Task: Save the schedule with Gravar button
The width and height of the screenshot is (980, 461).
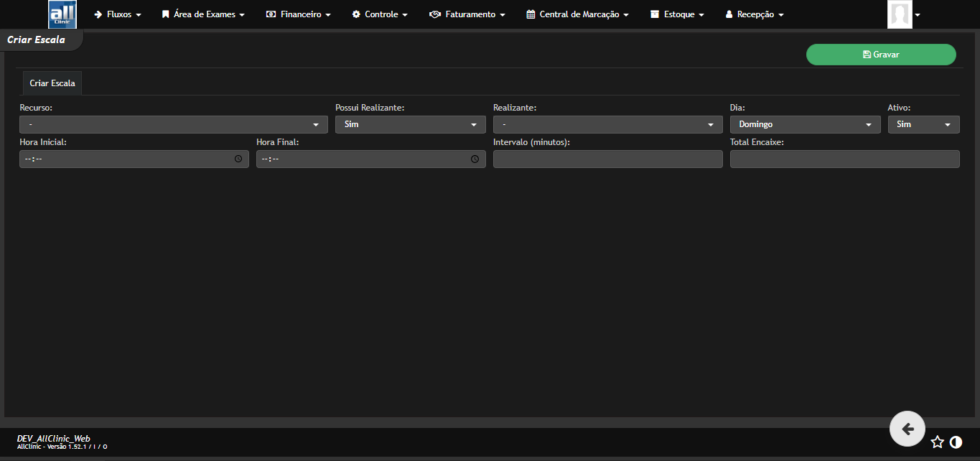Action: (881, 55)
